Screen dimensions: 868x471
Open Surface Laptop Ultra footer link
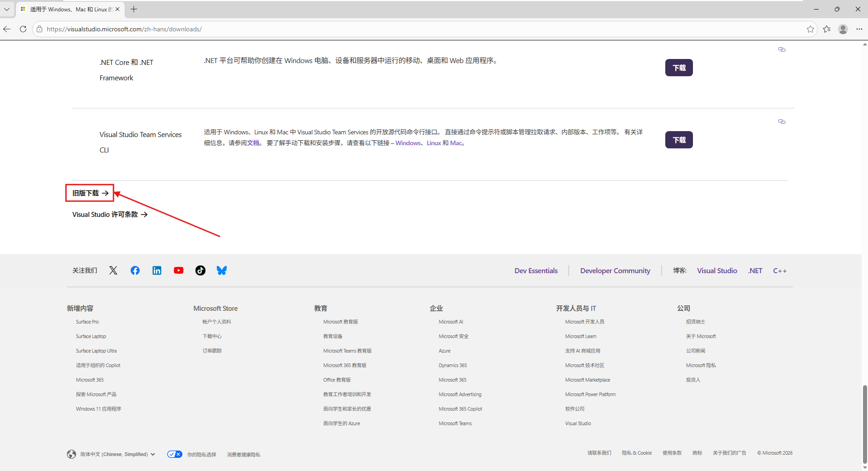pyautogui.click(x=96, y=351)
